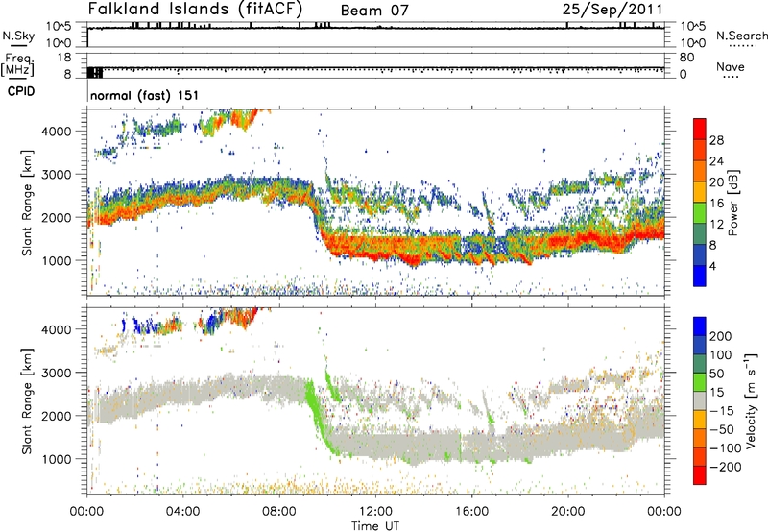Click the '80' right axis value

(686, 58)
